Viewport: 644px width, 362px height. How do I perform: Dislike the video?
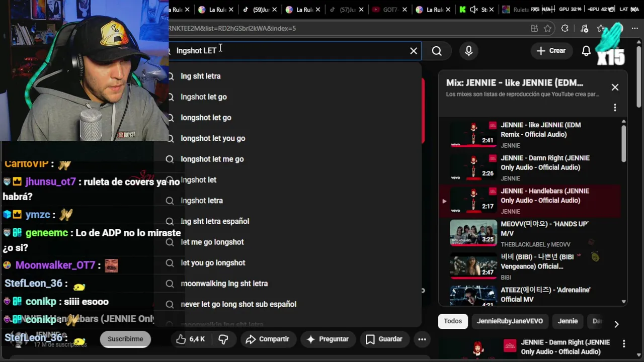tap(223, 339)
